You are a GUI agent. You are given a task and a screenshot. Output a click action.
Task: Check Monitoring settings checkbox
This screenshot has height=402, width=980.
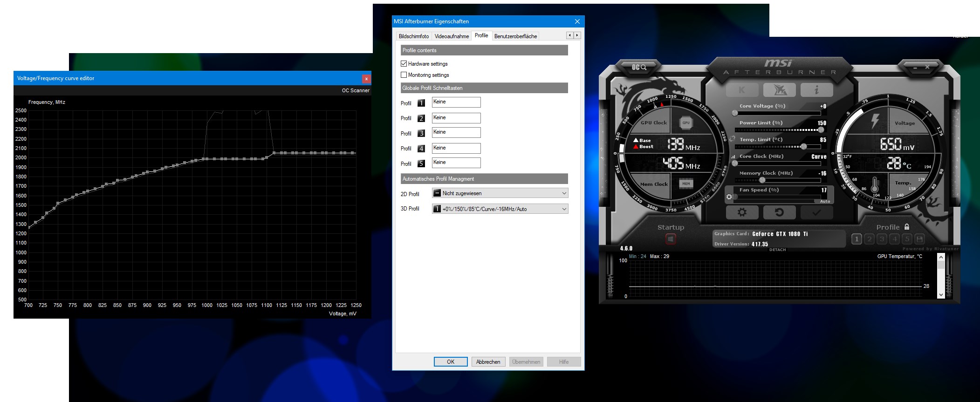(404, 75)
